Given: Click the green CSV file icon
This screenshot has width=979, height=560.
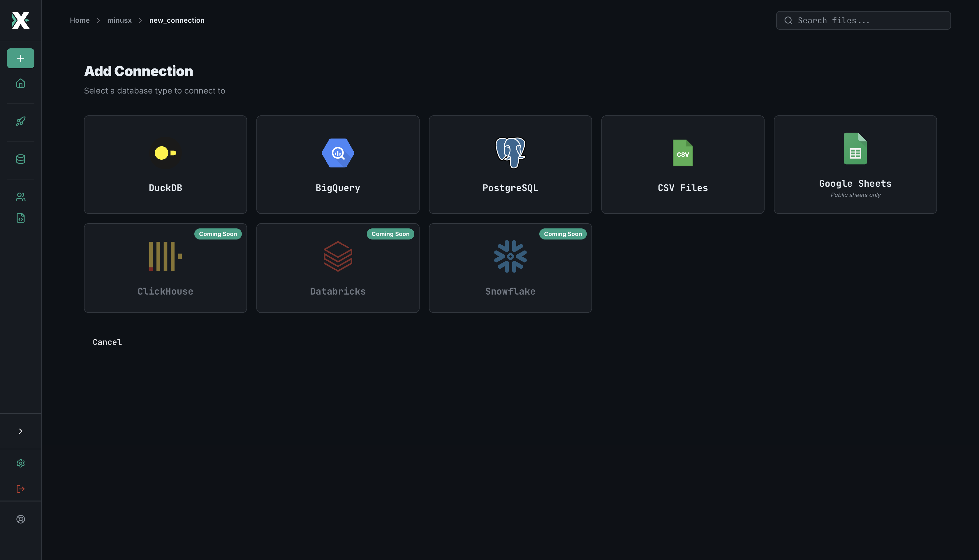Looking at the screenshot, I should click(682, 153).
